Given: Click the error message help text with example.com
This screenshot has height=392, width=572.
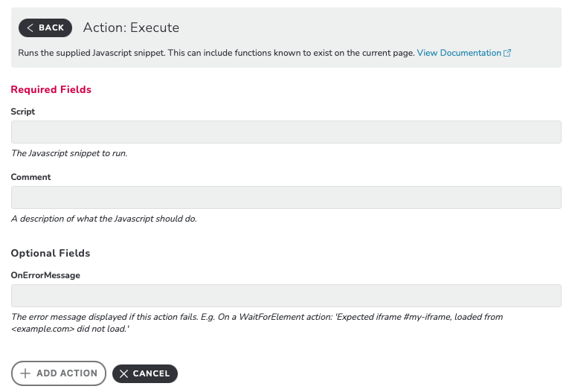Looking at the screenshot, I should pos(257,323).
